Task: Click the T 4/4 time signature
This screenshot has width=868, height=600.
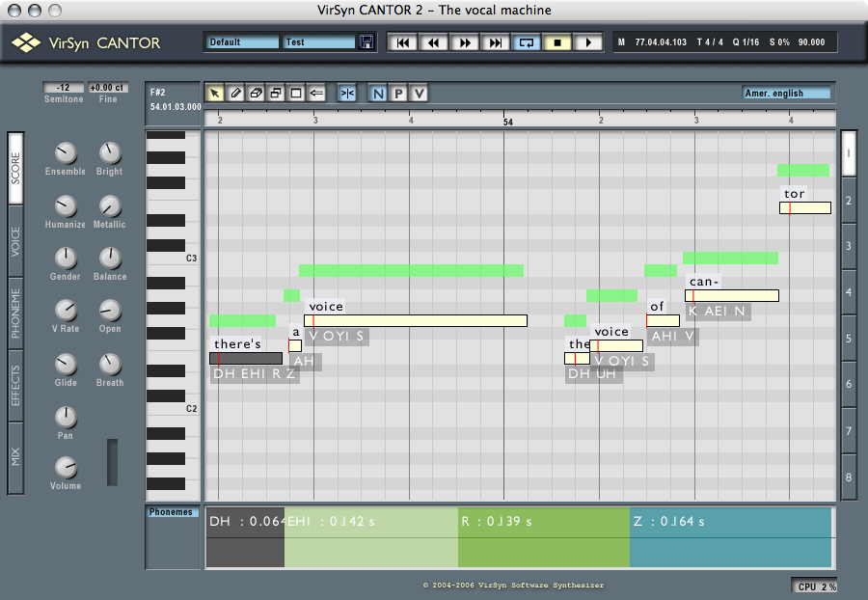Action: (x=710, y=42)
